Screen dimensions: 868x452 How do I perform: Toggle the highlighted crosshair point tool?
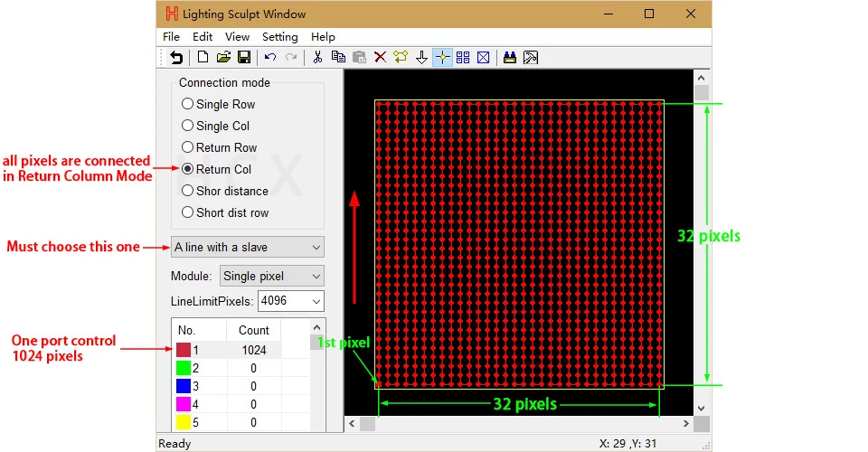click(x=442, y=58)
